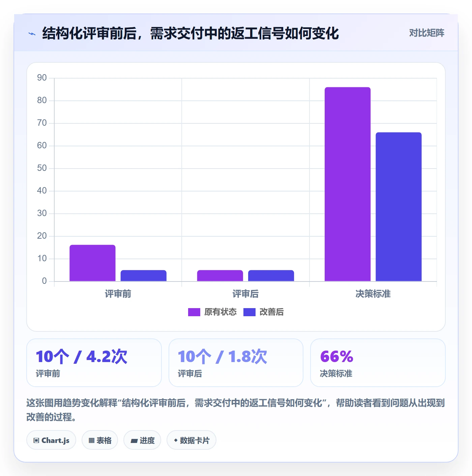Click the 50 y-axis tick value
This screenshot has width=472, height=476.
(x=42, y=168)
